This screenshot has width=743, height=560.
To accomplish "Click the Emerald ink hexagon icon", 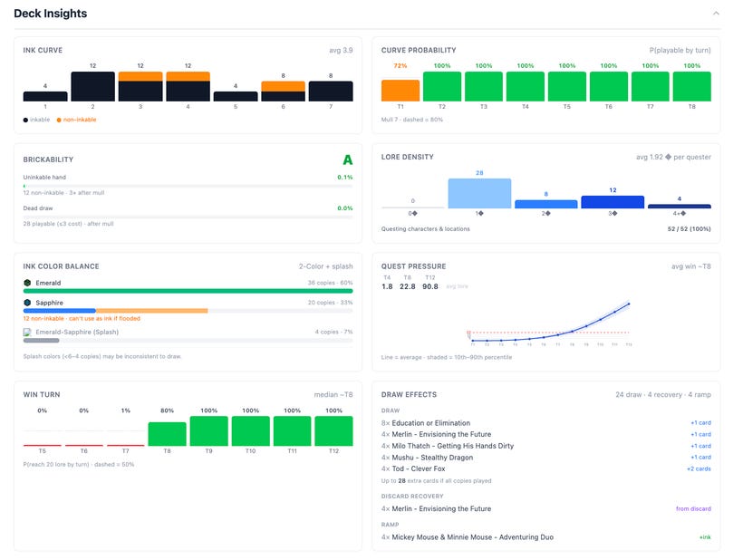I will click(x=27, y=283).
